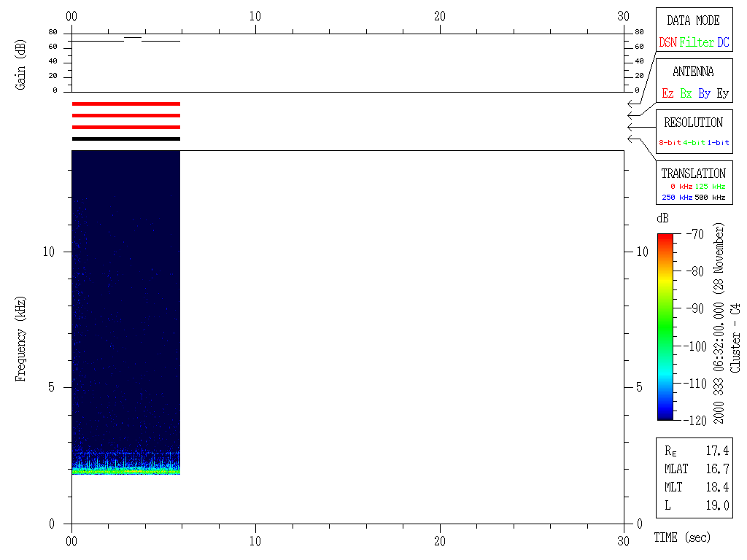Click the L value 19.0
747x560 pixels.
[x=717, y=505]
